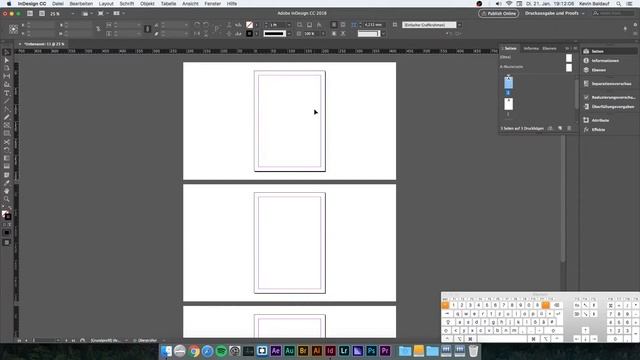The height and width of the screenshot is (360, 640).
Task: Select the Free Transform tool
Action: (7, 150)
